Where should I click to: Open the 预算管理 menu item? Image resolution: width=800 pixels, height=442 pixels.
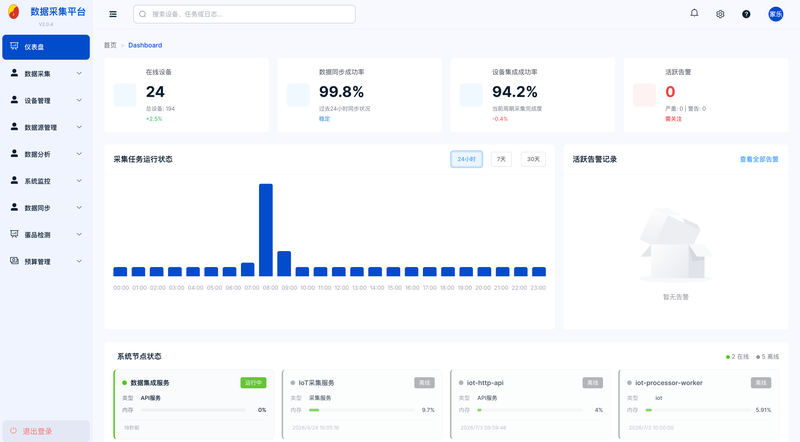[46, 261]
